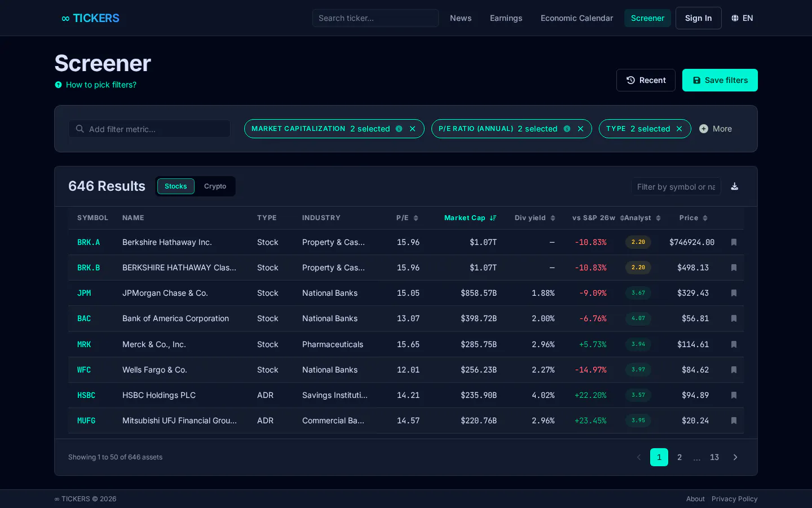The height and width of the screenshot is (508, 812).
Task: Bookmark the JPM row
Action: [x=734, y=293]
